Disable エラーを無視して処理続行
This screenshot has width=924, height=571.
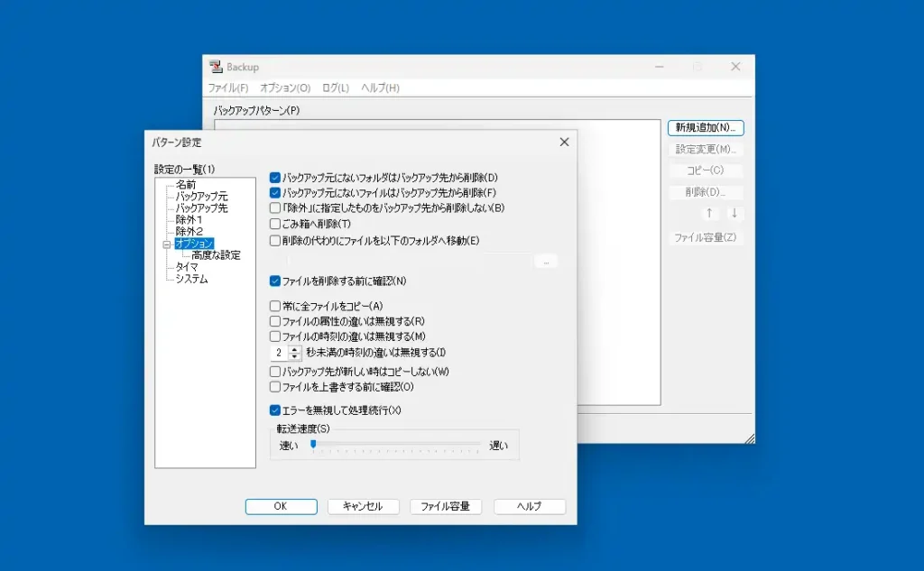pos(275,410)
